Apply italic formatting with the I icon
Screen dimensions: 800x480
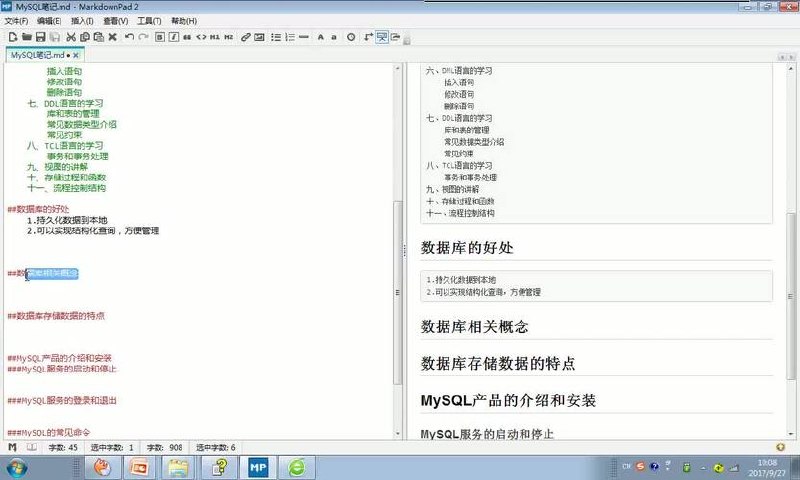[173, 37]
